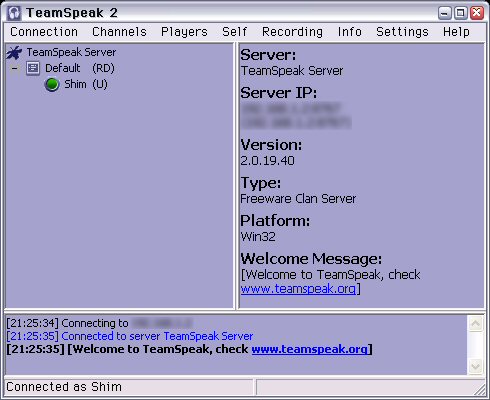The height and width of the screenshot is (400, 490).
Task: Select player Shim (U)
Action: (86, 84)
